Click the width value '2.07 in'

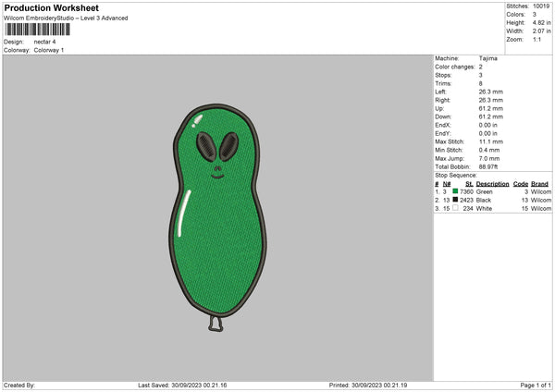541,31
